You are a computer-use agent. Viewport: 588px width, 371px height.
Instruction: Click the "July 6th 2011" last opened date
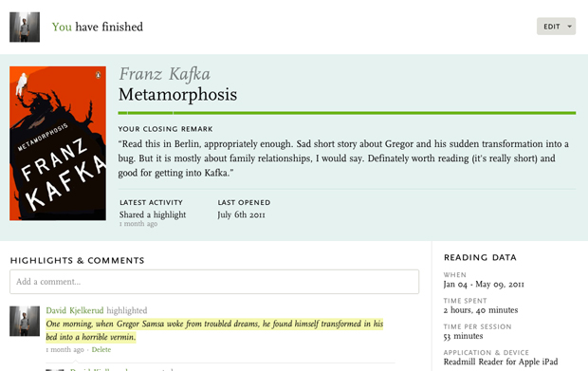(241, 215)
